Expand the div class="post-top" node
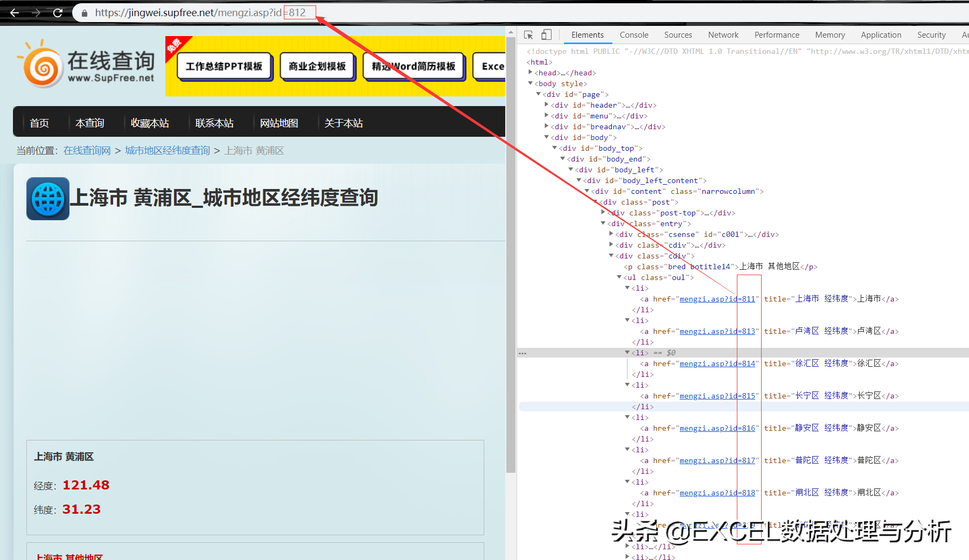 coord(603,213)
